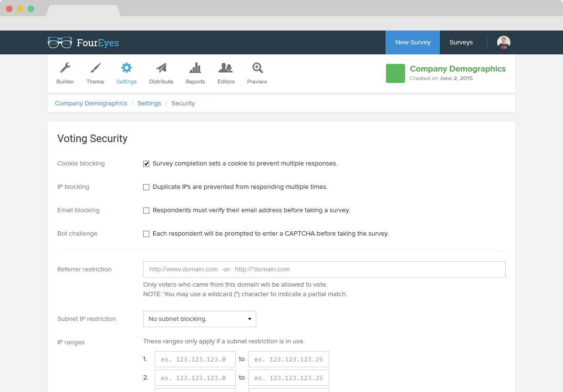Select the Theme paintbrush icon

tap(95, 68)
